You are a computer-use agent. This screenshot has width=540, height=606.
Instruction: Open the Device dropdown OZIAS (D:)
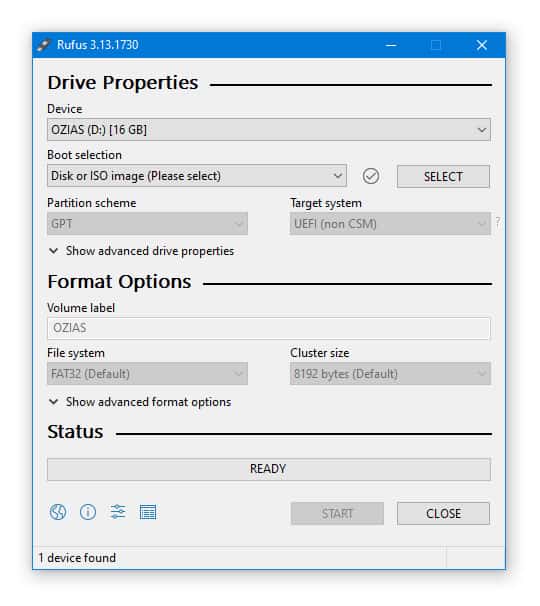coord(269,129)
